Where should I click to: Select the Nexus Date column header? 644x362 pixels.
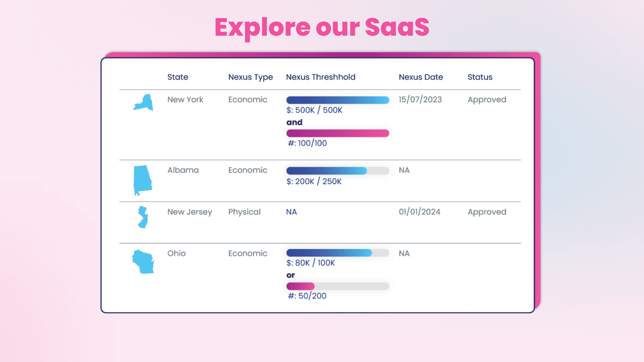421,77
